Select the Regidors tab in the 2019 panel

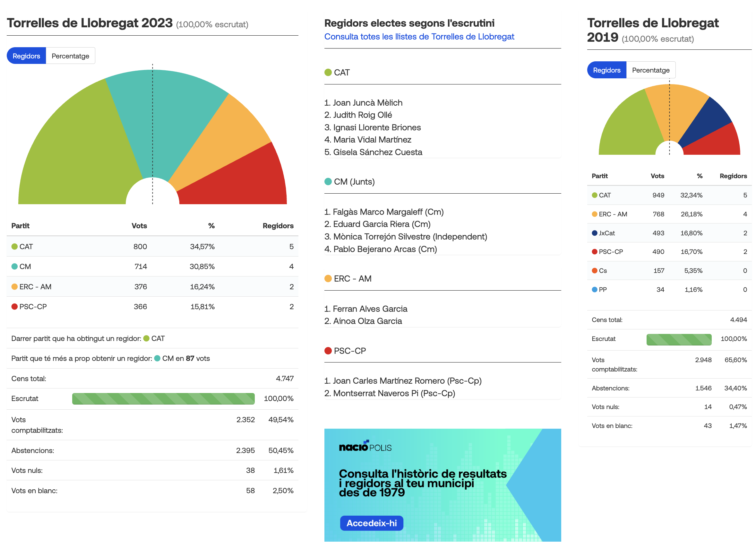point(607,70)
